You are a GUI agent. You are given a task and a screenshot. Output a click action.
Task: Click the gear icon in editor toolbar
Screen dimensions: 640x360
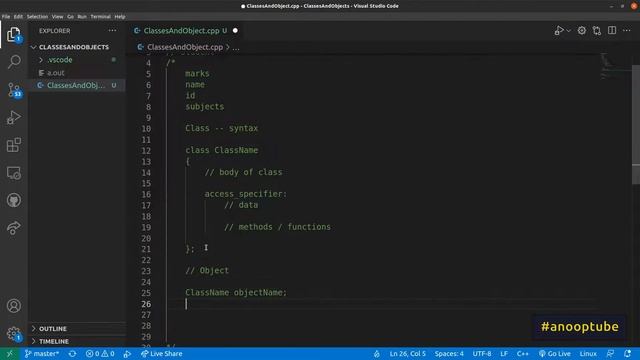[x=582, y=31]
